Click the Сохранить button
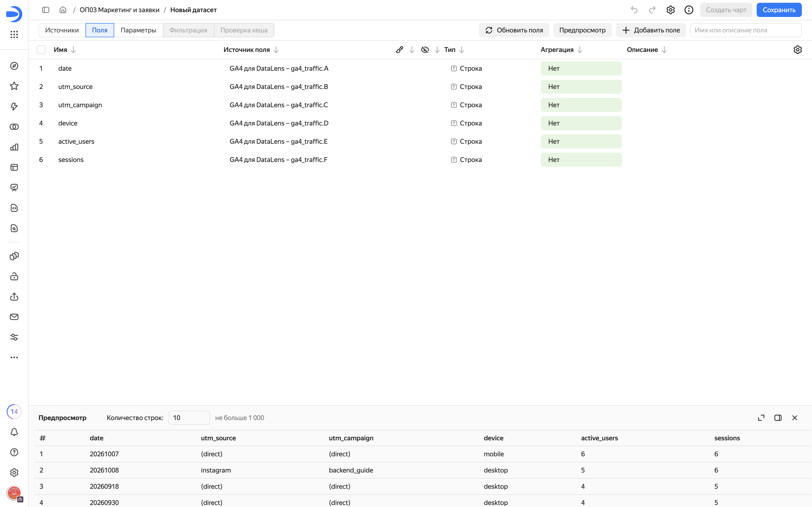This screenshot has height=507, width=812. tap(779, 10)
